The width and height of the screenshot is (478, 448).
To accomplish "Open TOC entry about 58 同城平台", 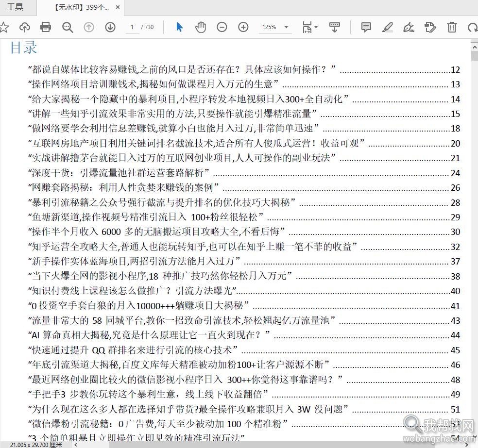I will pos(244,320).
